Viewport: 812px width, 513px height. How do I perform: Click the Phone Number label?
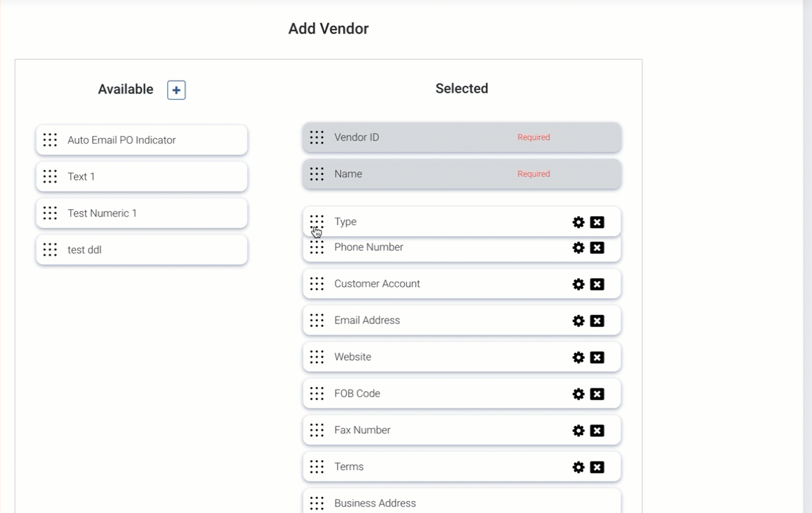(369, 247)
